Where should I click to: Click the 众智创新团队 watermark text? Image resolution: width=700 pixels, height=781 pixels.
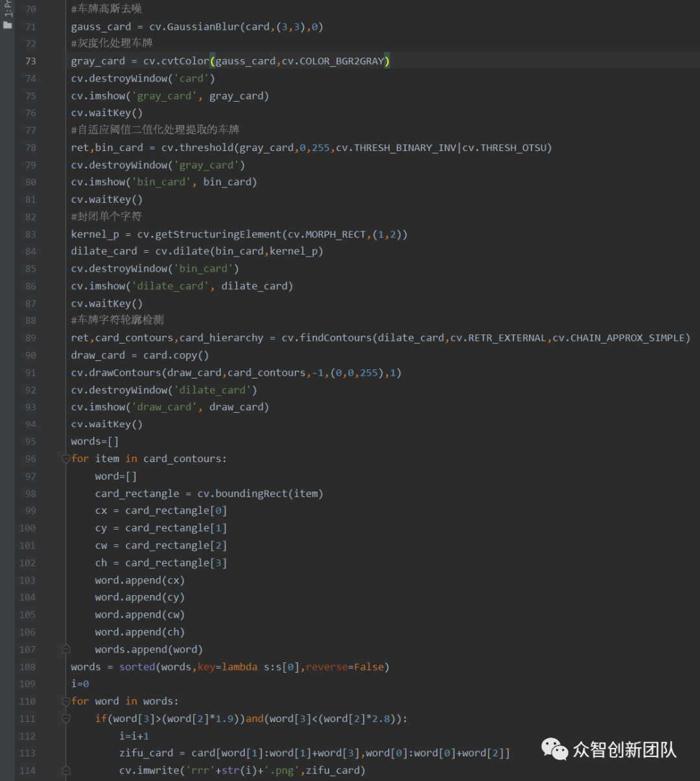[x=624, y=750]
